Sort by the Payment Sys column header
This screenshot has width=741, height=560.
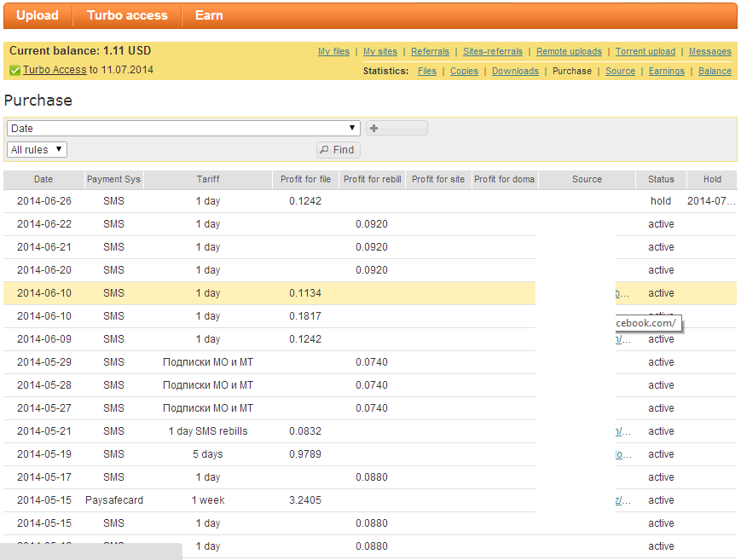(x=114, y=179)
